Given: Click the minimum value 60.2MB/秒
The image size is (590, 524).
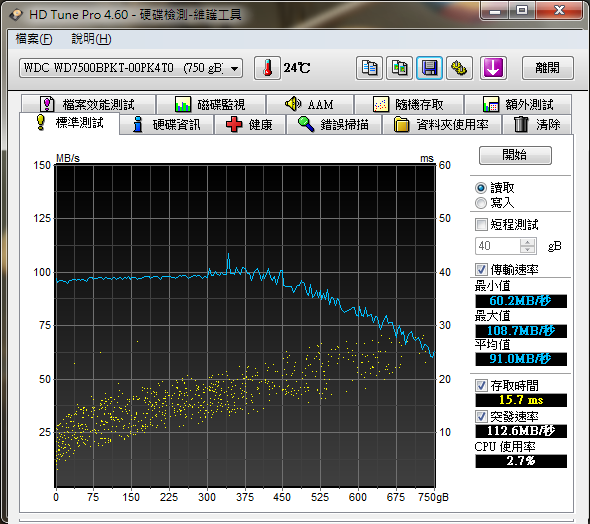Looking at the screenshot, I should pyautogui.click(x=521, y=301).
